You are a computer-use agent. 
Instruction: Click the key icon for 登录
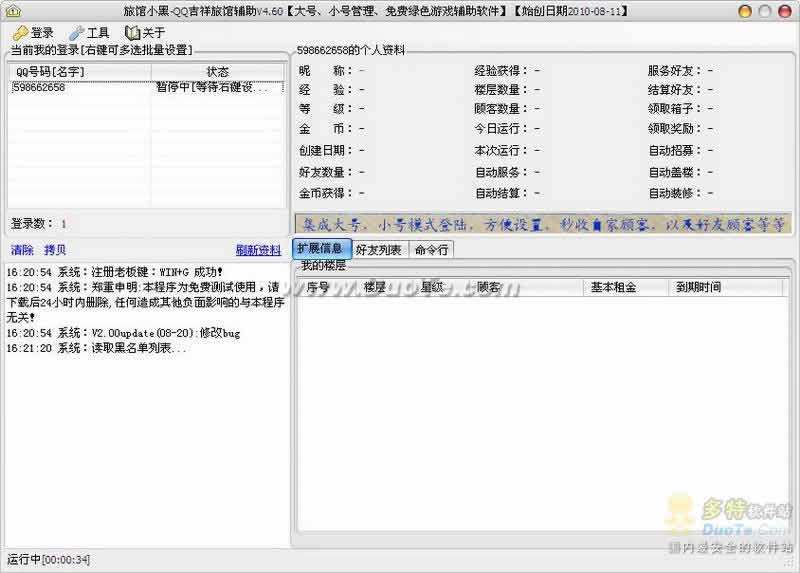tap(20, 33)
